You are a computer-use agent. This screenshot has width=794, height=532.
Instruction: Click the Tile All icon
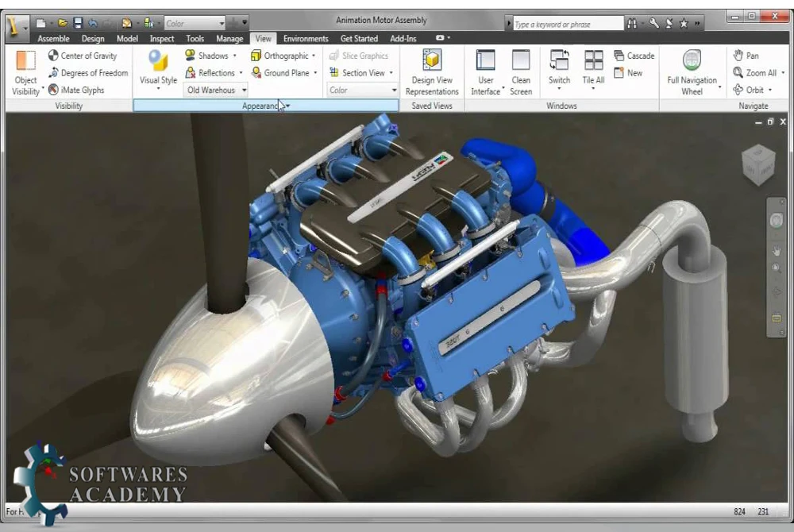(593, 60)
